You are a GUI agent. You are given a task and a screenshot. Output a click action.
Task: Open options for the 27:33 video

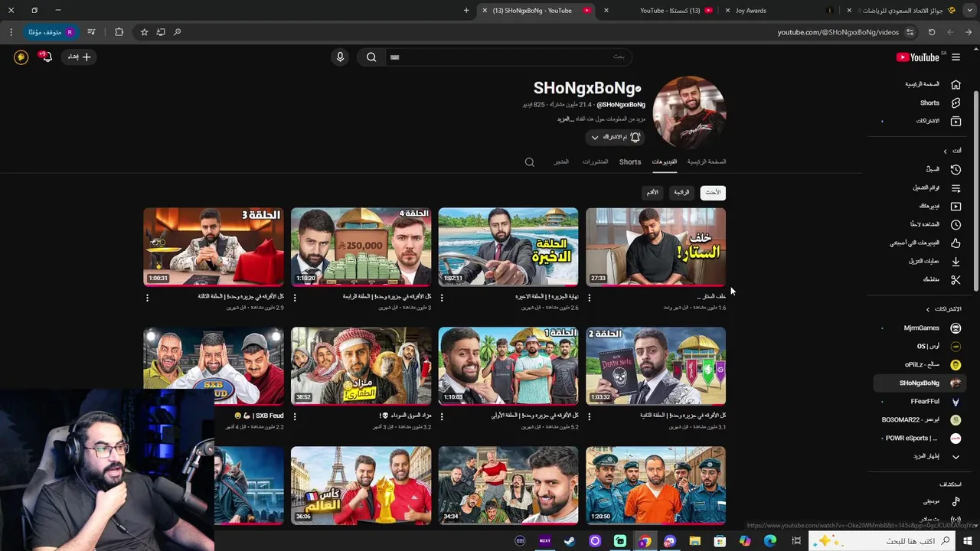pos(589,298)
